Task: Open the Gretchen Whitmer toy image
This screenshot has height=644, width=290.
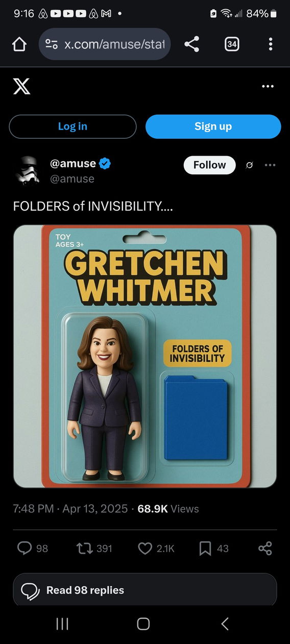Action: 145,356
